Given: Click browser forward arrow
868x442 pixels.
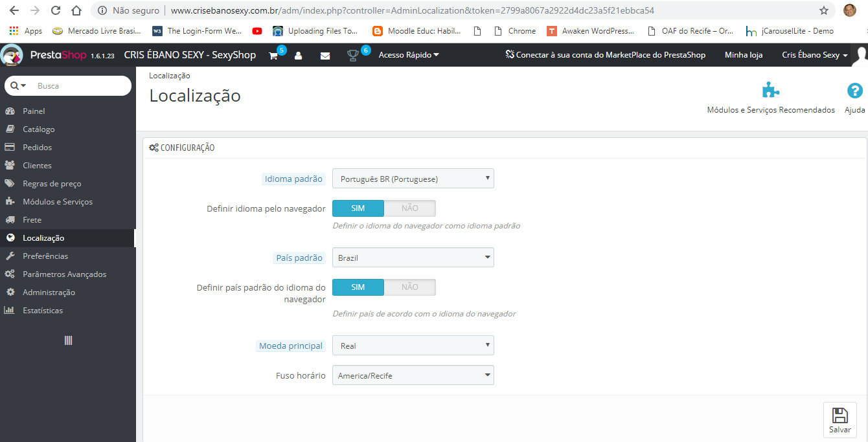Looking at the screenshot, I should [x=35, y=10].
